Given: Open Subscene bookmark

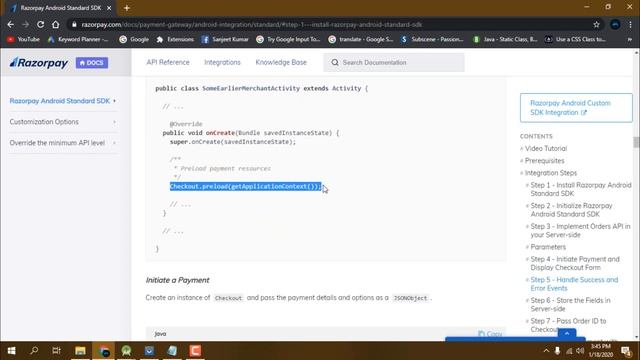Looking at the screenshot, I should pyautogui.click(x=432, y=39).
